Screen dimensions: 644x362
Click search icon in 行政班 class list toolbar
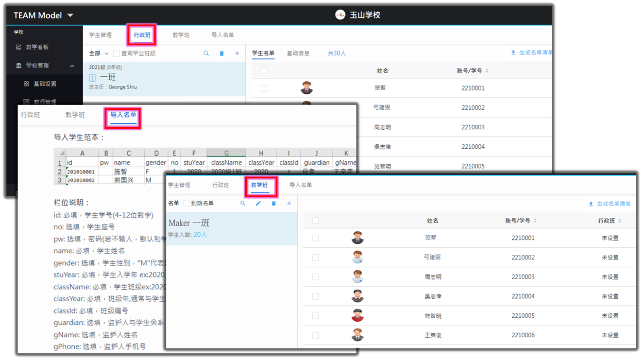coord(206,53)
